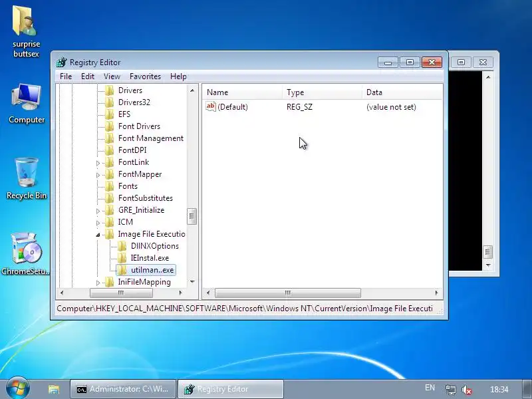Select the IEInstal.exe key

coord(150,258)
